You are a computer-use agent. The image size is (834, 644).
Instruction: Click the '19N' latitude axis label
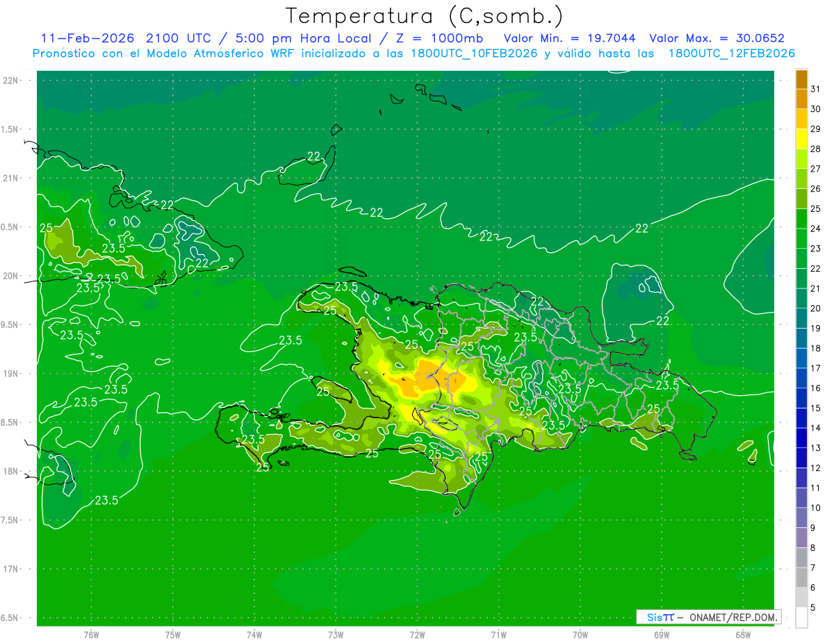11,374
